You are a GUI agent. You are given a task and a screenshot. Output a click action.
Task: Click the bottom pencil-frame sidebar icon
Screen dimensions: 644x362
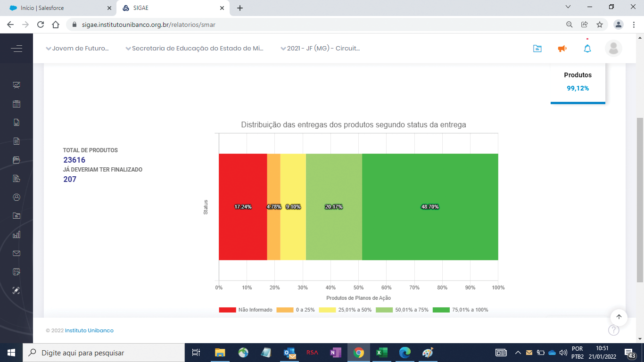(x=17, y=290)
